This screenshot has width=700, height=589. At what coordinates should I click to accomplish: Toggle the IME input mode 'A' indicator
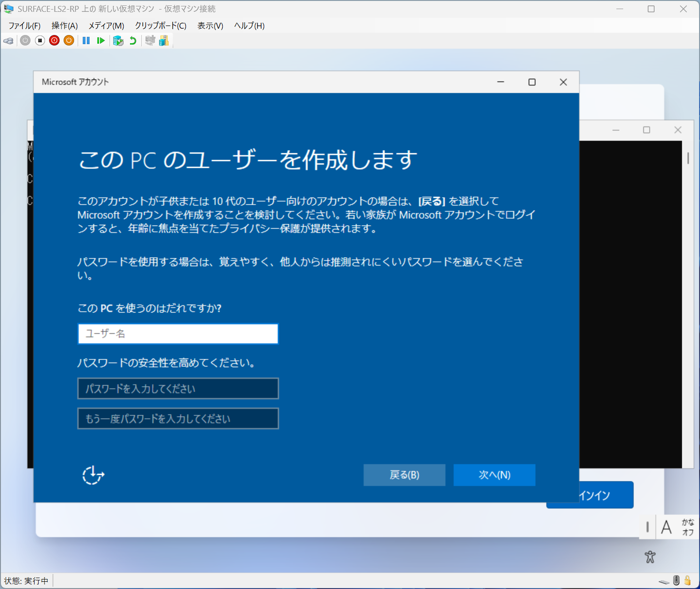tap(666, 527)
